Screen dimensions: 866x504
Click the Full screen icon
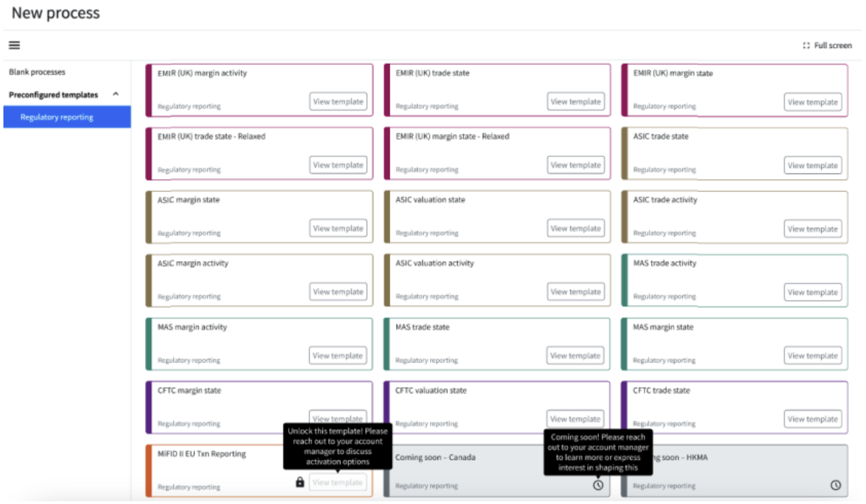click(x=806, y=46)
